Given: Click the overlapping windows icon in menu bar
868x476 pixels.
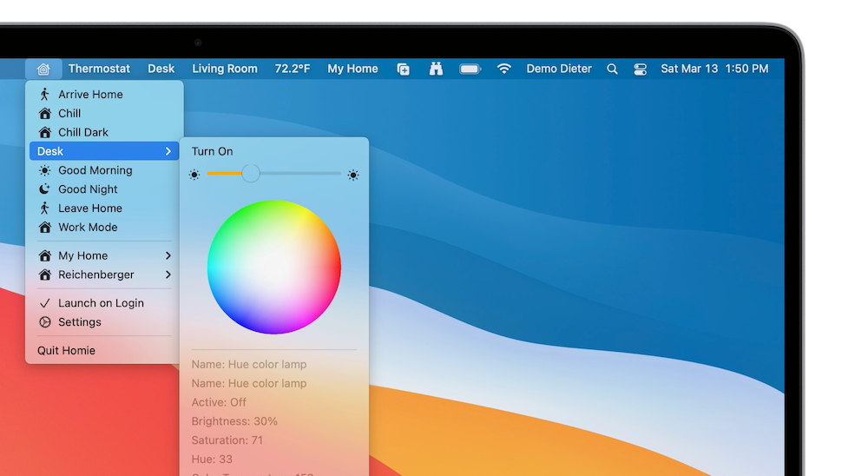Looking at the screenshot, I should pyautogui.click(x=404, y=69).
